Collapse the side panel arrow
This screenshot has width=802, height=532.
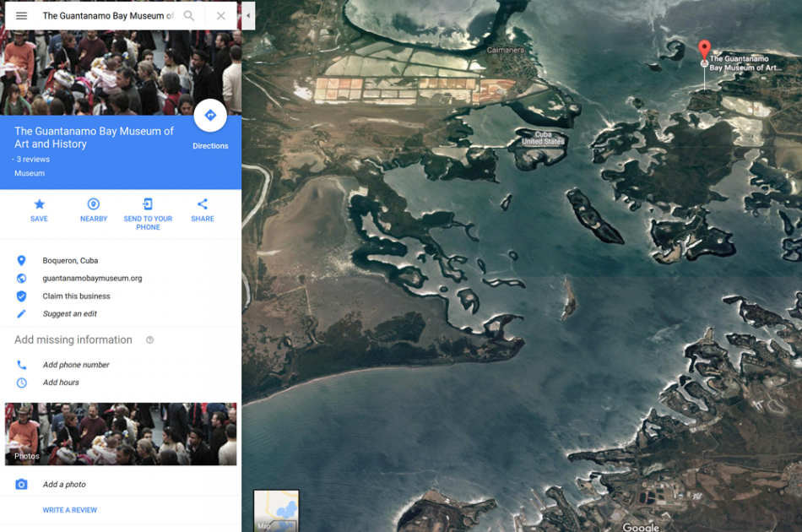(x=248, y=16)
